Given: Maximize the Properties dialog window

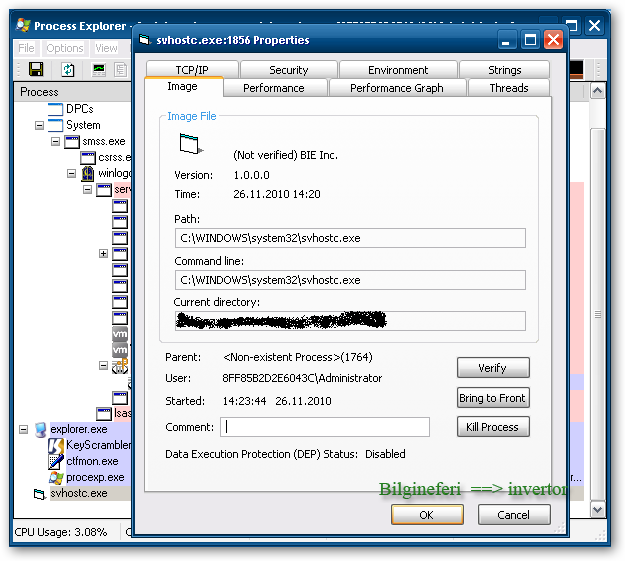Looking at the screenshot, I should 530,40.
